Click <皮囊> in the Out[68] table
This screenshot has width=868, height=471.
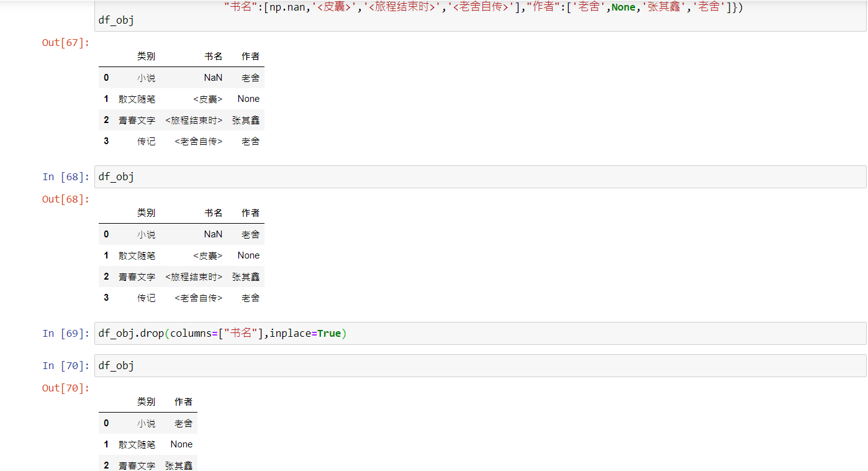[x=208, y=255]
